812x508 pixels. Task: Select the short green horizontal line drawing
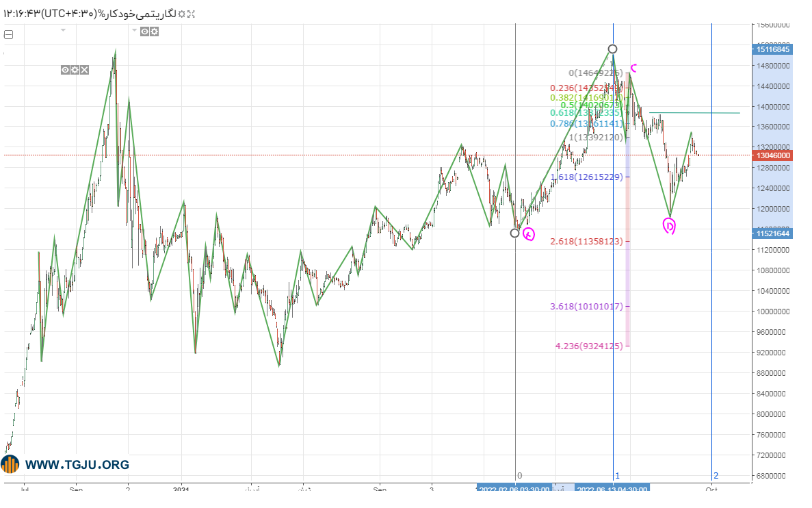tap(694, 113)
